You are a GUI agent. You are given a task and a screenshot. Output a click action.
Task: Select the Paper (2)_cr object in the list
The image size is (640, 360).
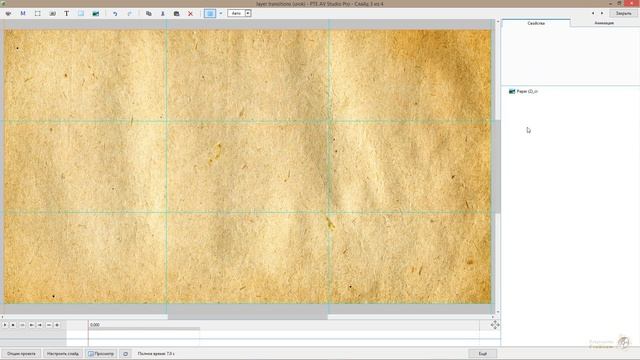click(x=523, y=91)
